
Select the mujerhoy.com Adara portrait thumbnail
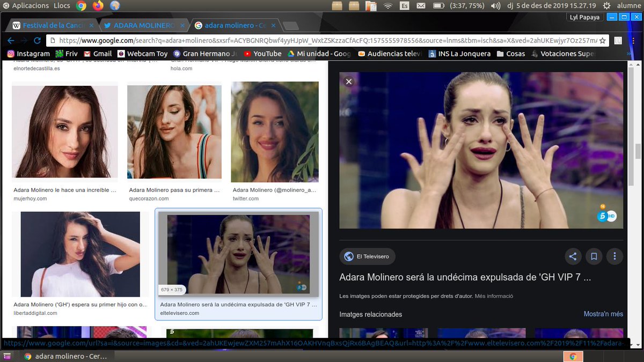pos(64,132)
